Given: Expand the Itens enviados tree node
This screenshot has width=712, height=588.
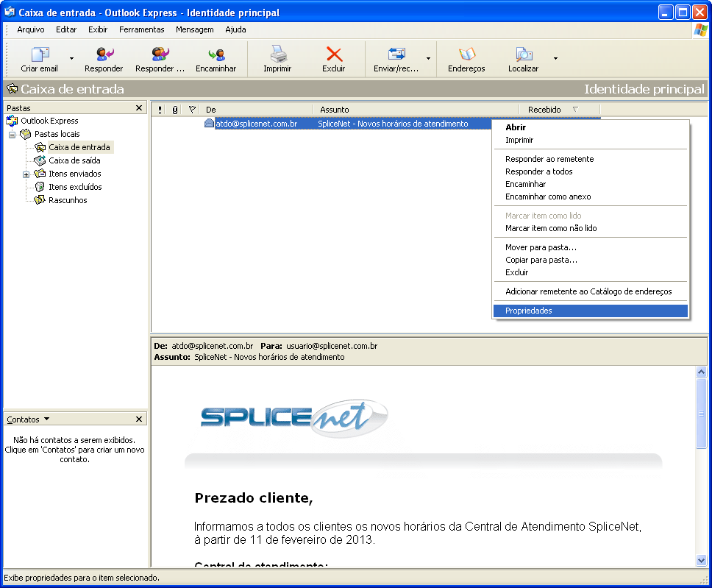Looking at the screenshot, I should click(x=26, y=174).
